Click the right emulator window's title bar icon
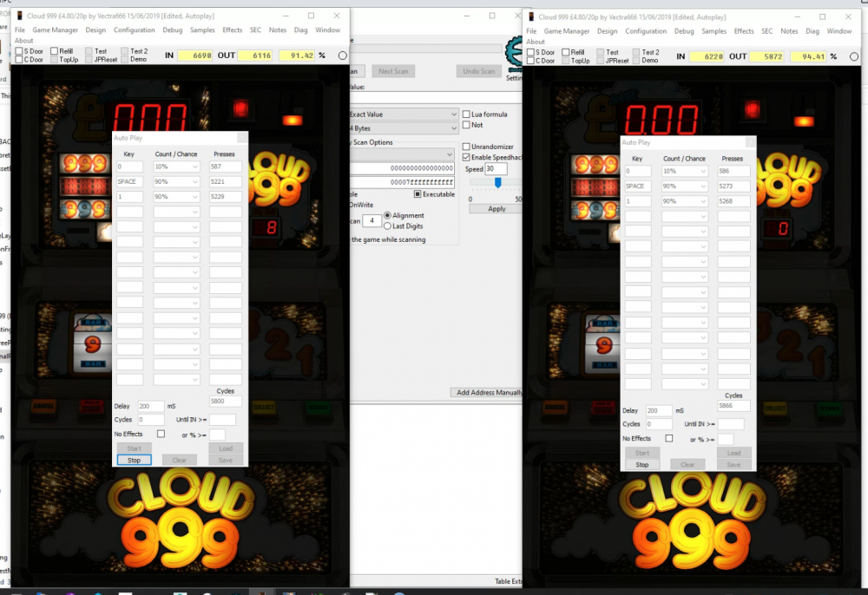Screen dimensions: 868x595 530,16
